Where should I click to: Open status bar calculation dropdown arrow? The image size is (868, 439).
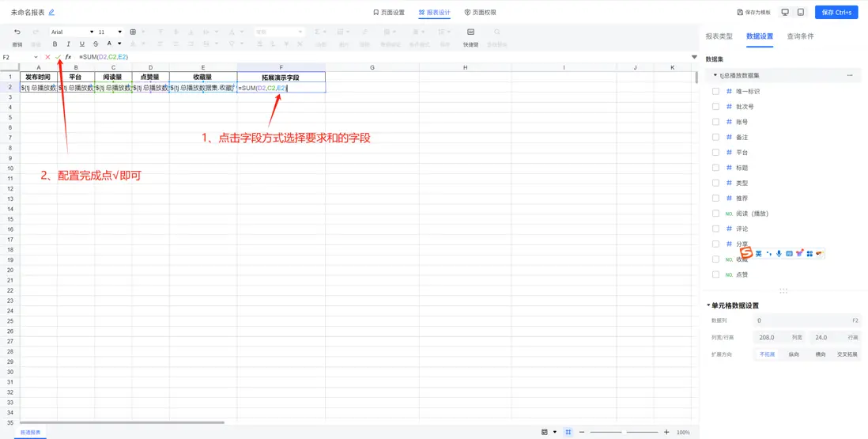coord(555,432)
